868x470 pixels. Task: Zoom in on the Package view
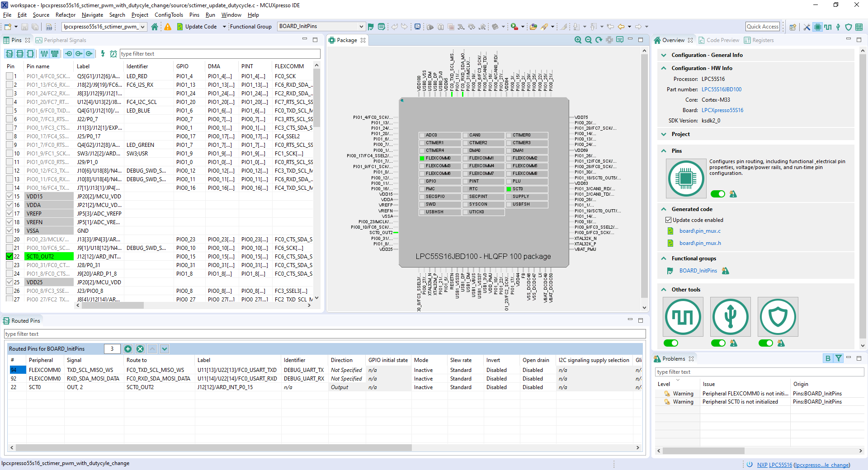(x=578, y=40)
